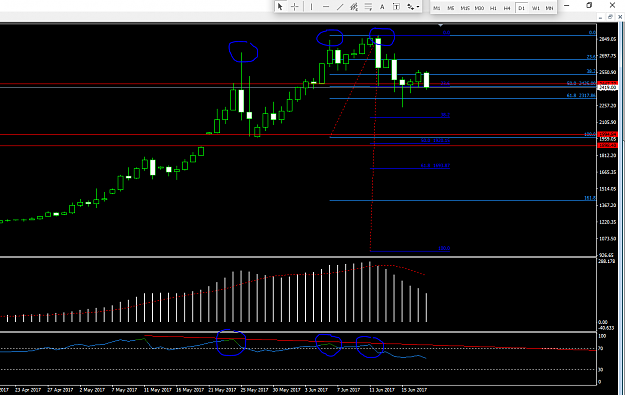Click the 15 Jun 2017 date label
This screenshot has height=395, width=625.
point(414,390)
